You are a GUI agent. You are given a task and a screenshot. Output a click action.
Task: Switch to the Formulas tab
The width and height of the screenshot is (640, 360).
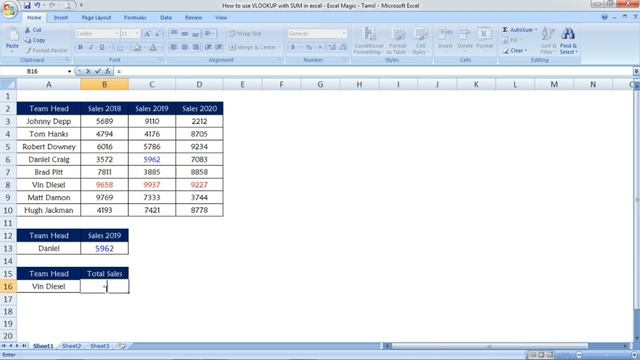click(135, 18)
